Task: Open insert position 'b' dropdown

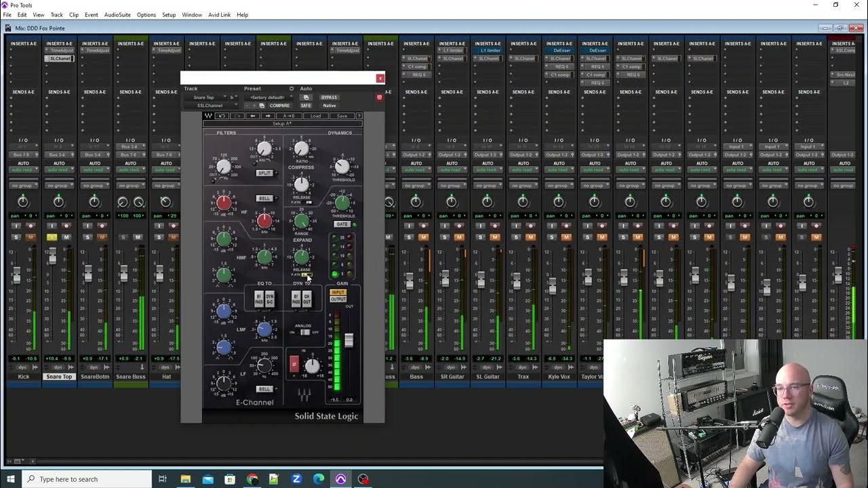Action: [233, 98]
